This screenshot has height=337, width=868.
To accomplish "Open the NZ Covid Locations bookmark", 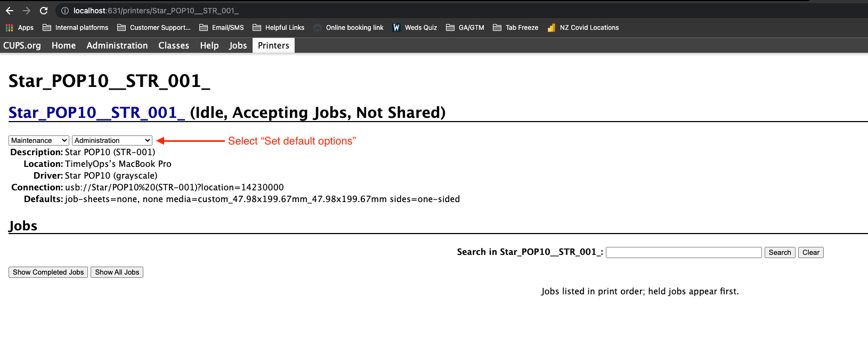I will click(x=583, y=28).
